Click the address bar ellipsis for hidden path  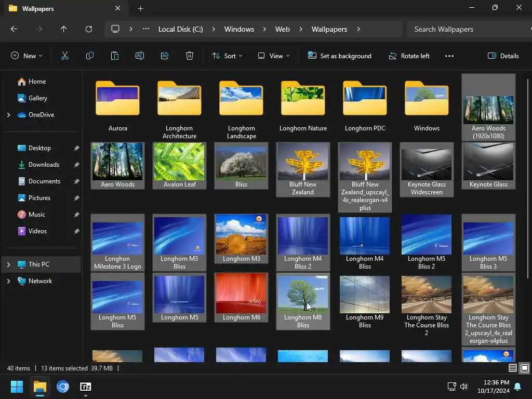[146, 29]
